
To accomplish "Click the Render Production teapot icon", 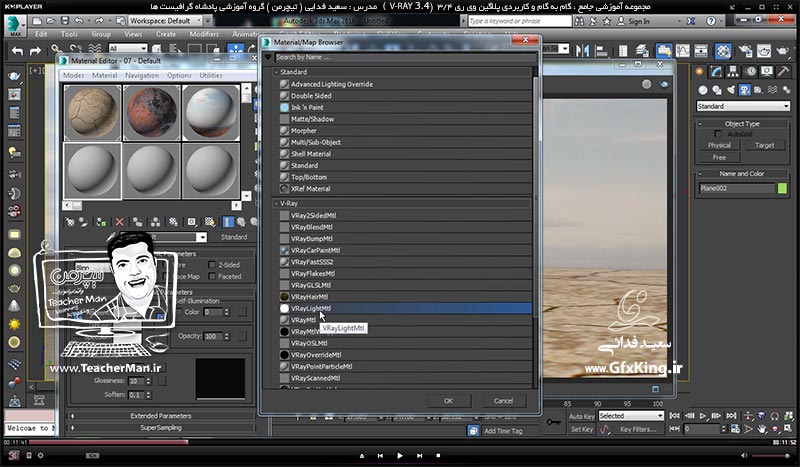I will (x=782, y=51).
